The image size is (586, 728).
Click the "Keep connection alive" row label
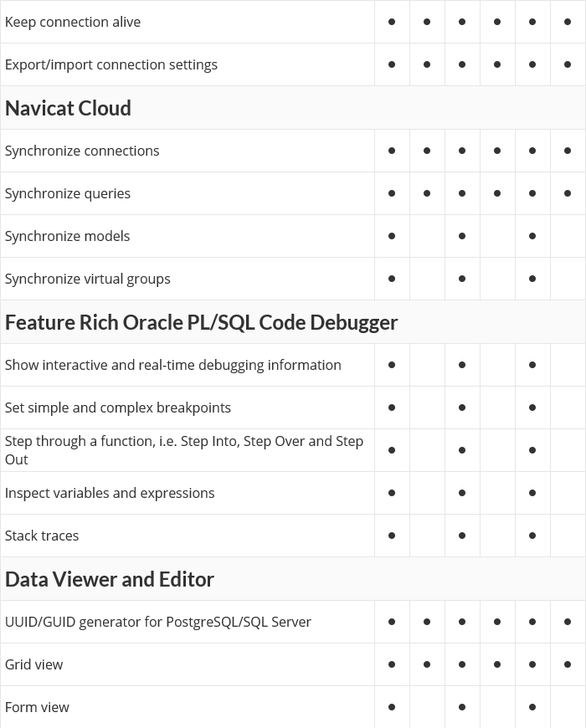pyautogui.click(x=73, y=22)
